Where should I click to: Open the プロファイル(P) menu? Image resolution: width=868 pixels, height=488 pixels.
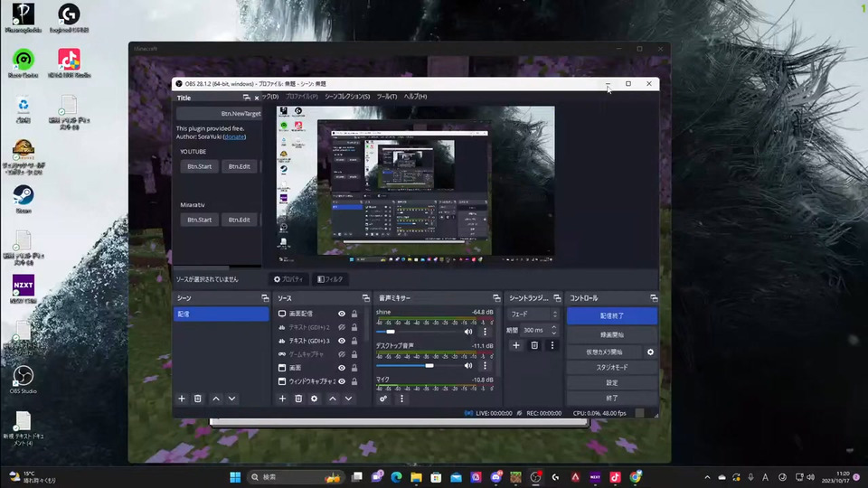point(302,97)
